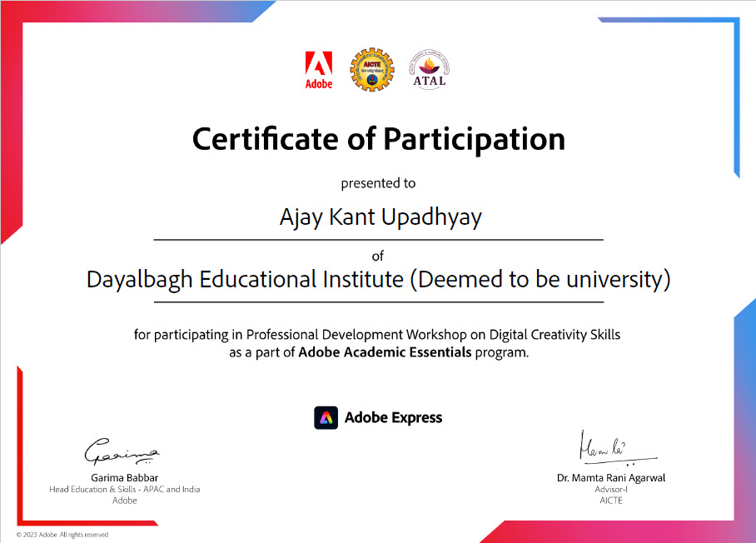Viewport: 756px width, 543px height.
Task: Click the ATAL flame logo
Action: coord(429,69)
